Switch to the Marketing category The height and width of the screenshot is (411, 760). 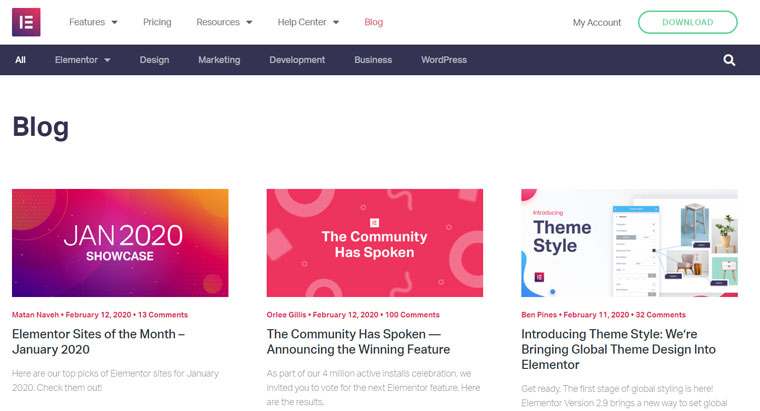click(219, 60)
